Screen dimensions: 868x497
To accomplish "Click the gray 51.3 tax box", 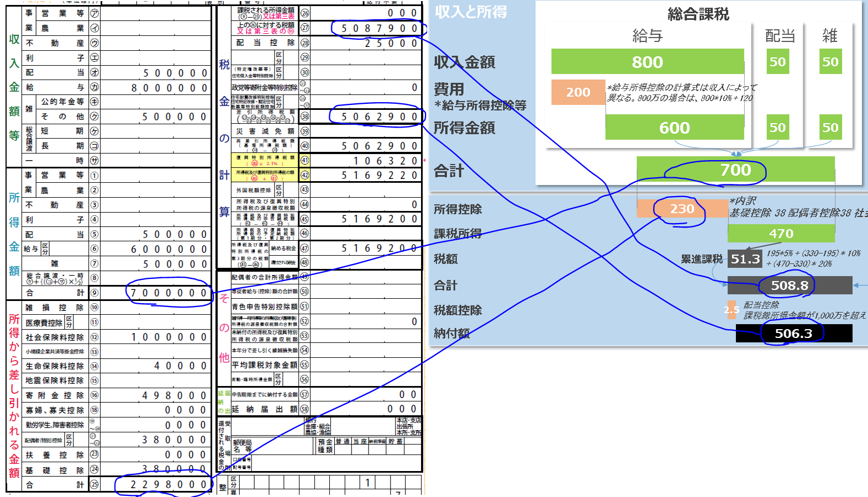I will click(x=745, y=259).
